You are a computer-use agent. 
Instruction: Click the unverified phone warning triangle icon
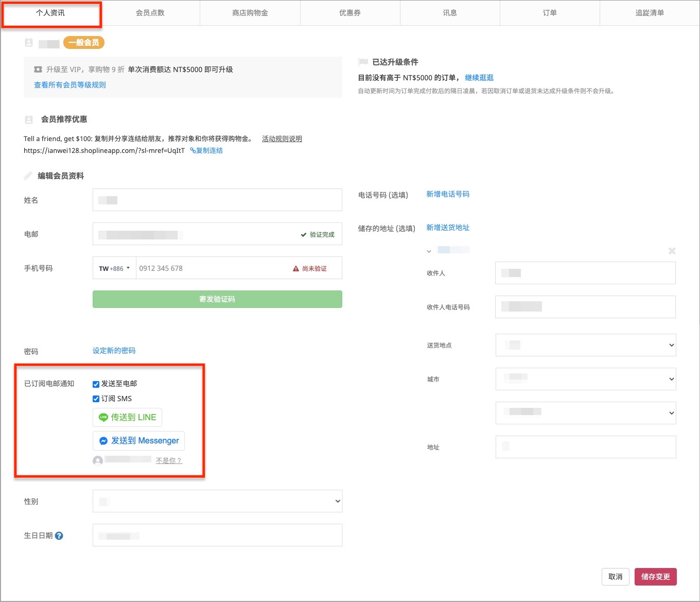pos(296,268)
